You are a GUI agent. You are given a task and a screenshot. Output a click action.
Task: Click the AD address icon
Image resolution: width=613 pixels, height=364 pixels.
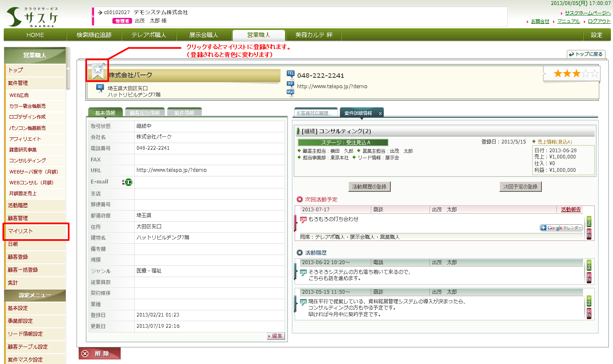[100, 87]
